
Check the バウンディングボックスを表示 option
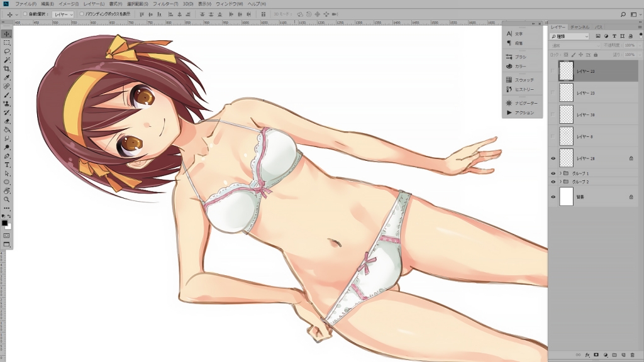(82, 14)
